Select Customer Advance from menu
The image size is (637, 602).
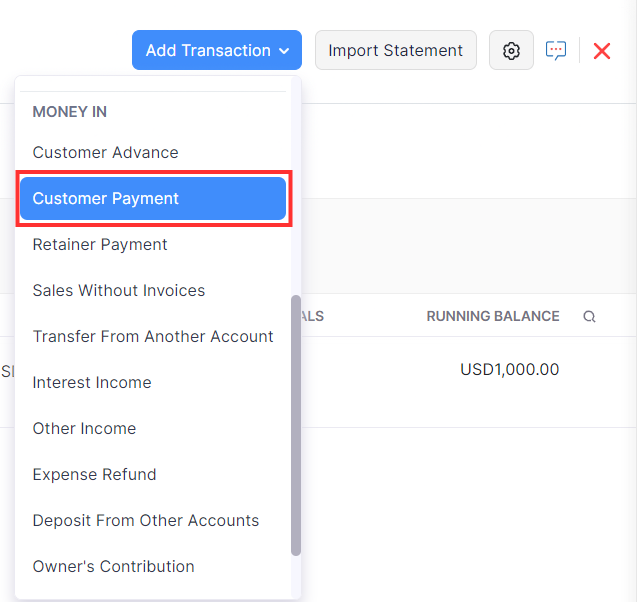tap(105, 153)
